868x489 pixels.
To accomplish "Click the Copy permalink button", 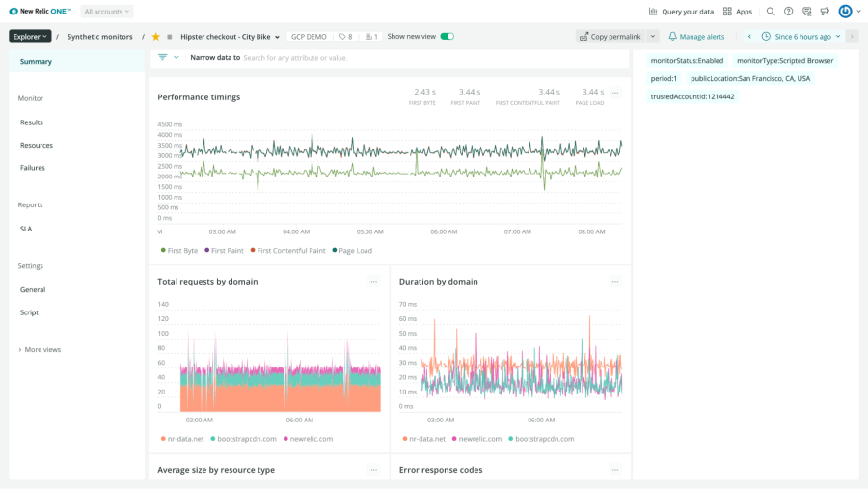I will [610, 37].
